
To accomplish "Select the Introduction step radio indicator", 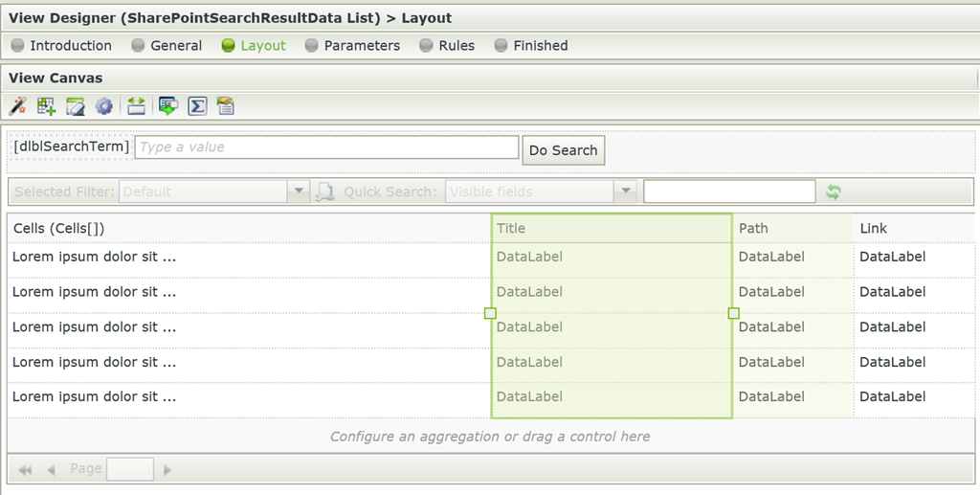I will pyautogui.click(x=17, y=45).
